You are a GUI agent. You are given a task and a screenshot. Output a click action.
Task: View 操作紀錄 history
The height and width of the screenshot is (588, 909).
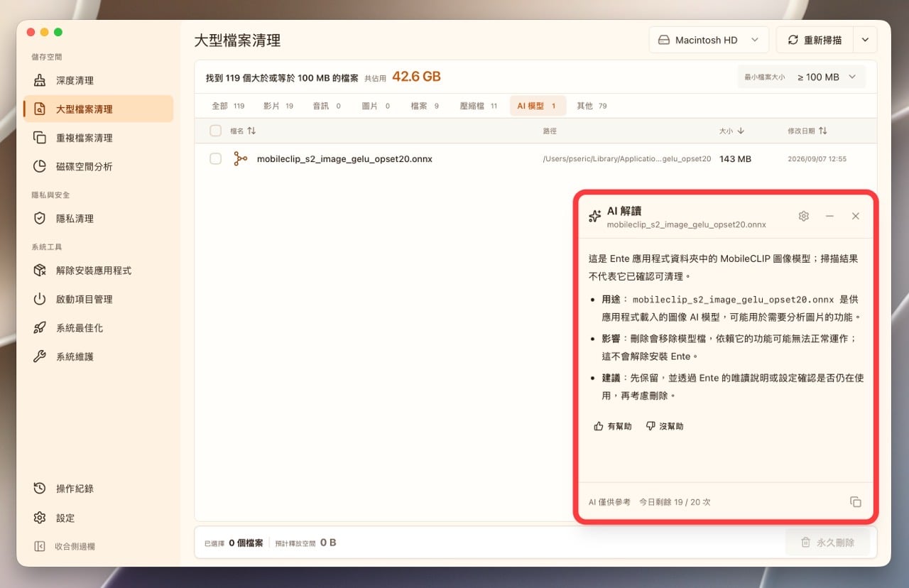[x=98, y=489]
